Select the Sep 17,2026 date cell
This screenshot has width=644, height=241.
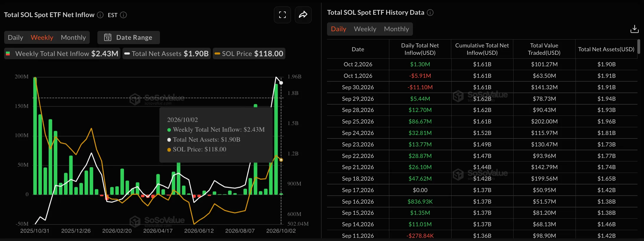358,190
